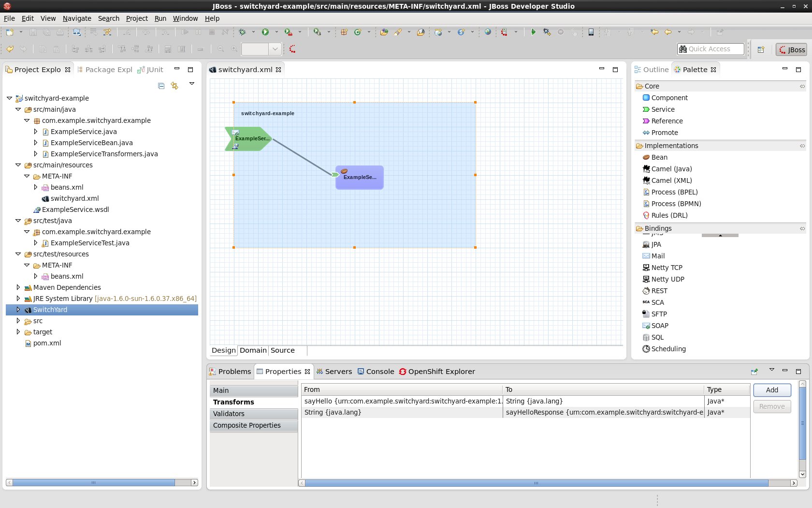Click the Last Edit Location arrow icon
The height and width of the screenshot is (508, 812).
pos(654,32)
